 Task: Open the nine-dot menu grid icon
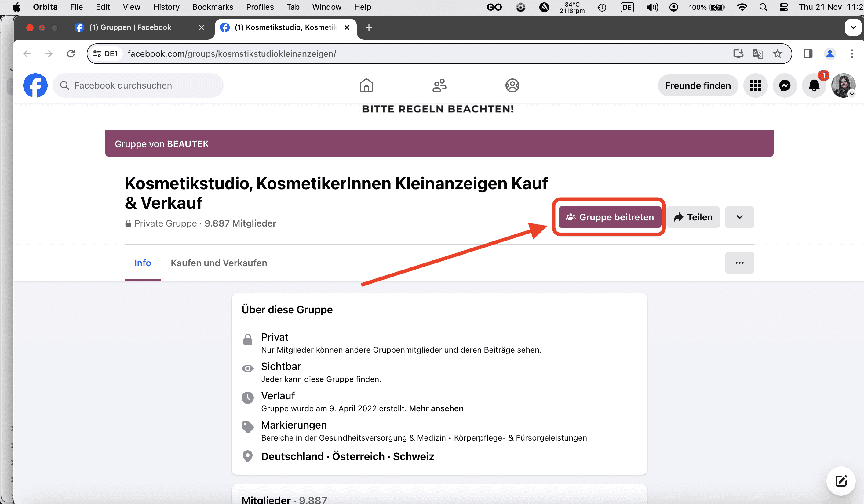coord(755,85)
